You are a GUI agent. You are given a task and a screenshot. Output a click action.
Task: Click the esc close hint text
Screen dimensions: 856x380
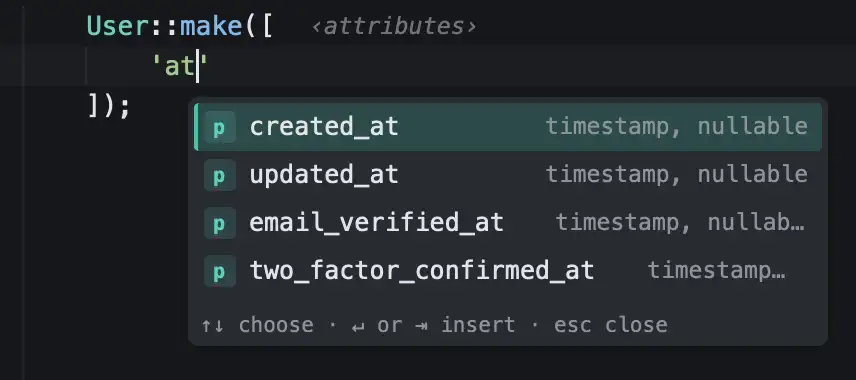(x=610, y=325)
